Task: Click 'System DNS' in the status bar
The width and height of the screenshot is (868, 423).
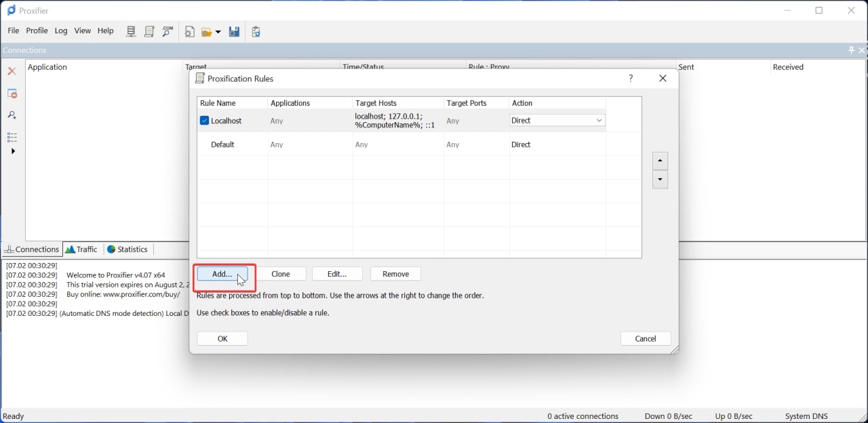Action: 806,416
